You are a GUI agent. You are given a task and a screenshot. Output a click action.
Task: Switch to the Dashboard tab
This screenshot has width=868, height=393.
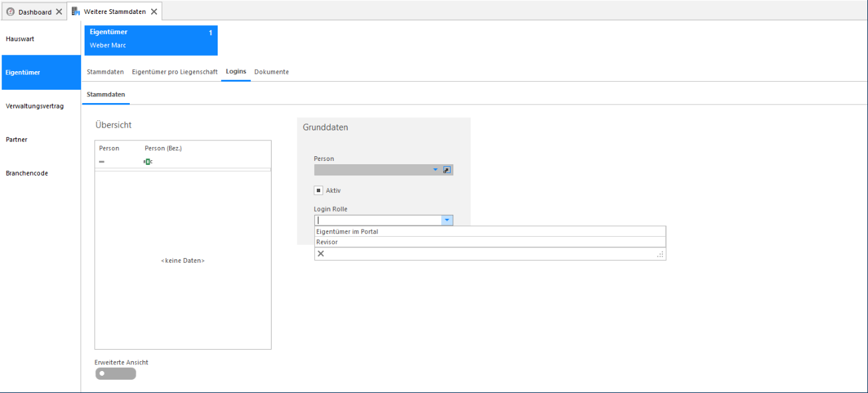tap(34, 12)
